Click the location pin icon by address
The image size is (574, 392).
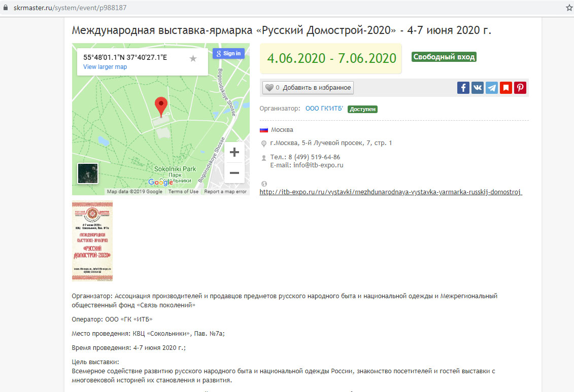(x=263, y=144)
